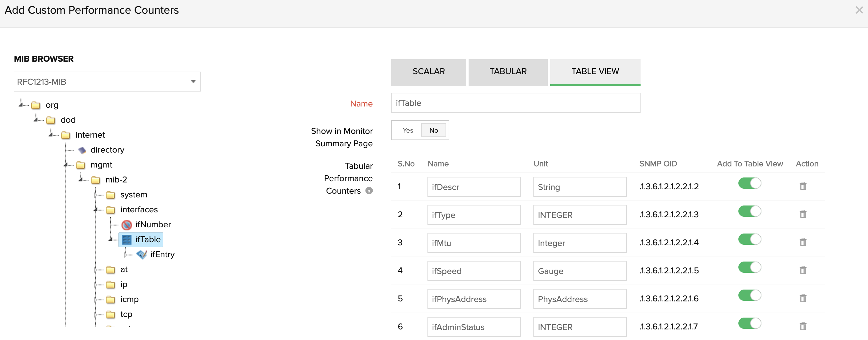Select No for Show in Monitor Summary
Viewport: 868px width, 340px height.
point(433,130)
